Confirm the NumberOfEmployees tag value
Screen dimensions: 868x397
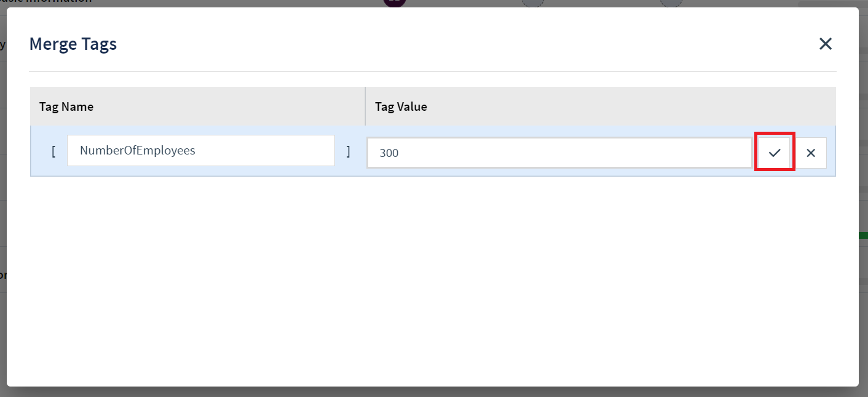(774, 152)
